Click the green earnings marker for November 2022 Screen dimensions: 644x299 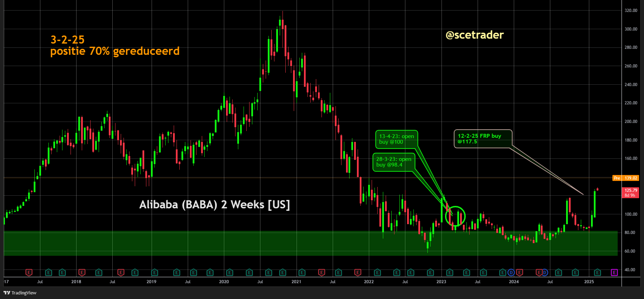pyautogui.click(x=431, y=272)
